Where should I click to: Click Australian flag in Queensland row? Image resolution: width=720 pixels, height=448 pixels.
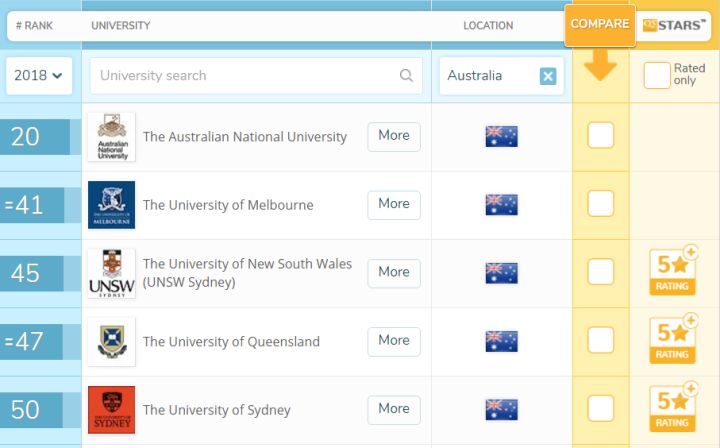501,341
